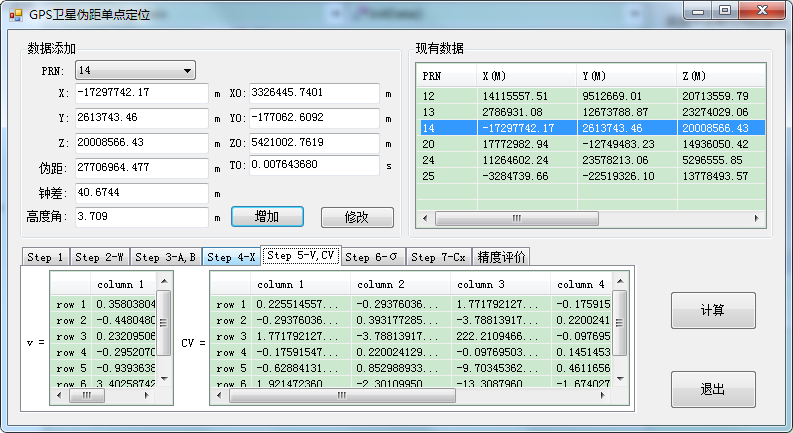Viewport: 793px width, 433px height.
Task: Select the PRN 12 row in data table
Action: click(x=590, y=96)
